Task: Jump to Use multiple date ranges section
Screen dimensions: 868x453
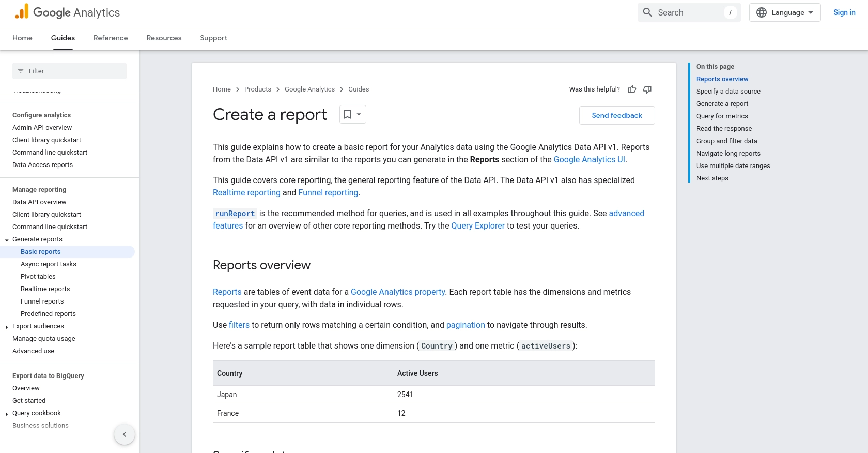Action: coord(733,166)
